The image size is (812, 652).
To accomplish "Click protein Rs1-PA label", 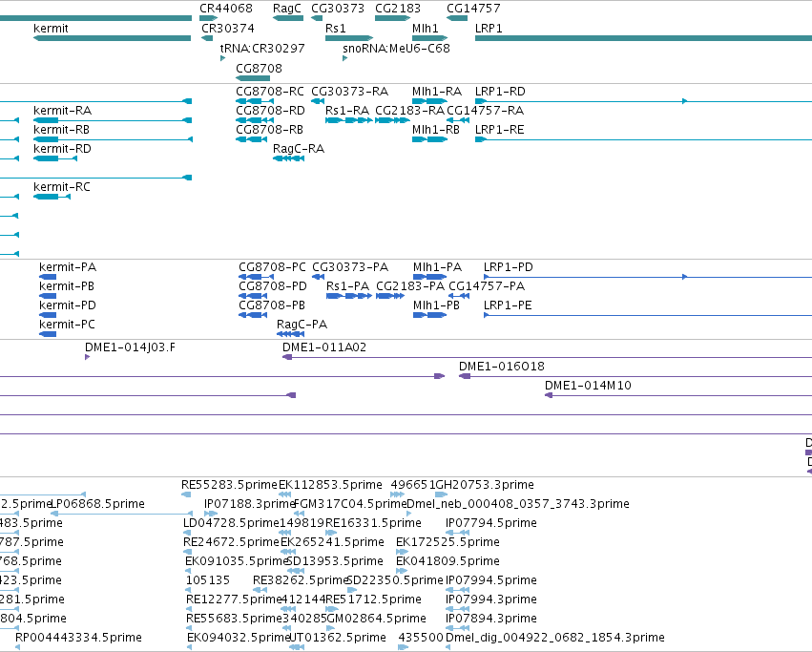I will [x=348, y=286].
